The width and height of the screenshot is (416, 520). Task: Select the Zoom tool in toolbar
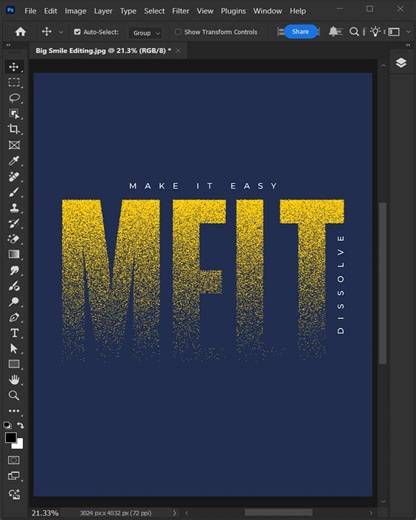tap(14, 395)
